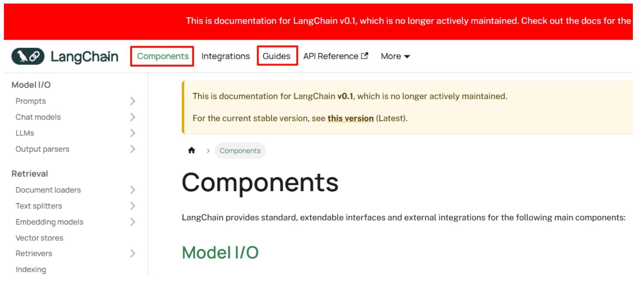644x282 pixels.
Task: Expand the Prompts sidebar section
Action: coord(133,101)
